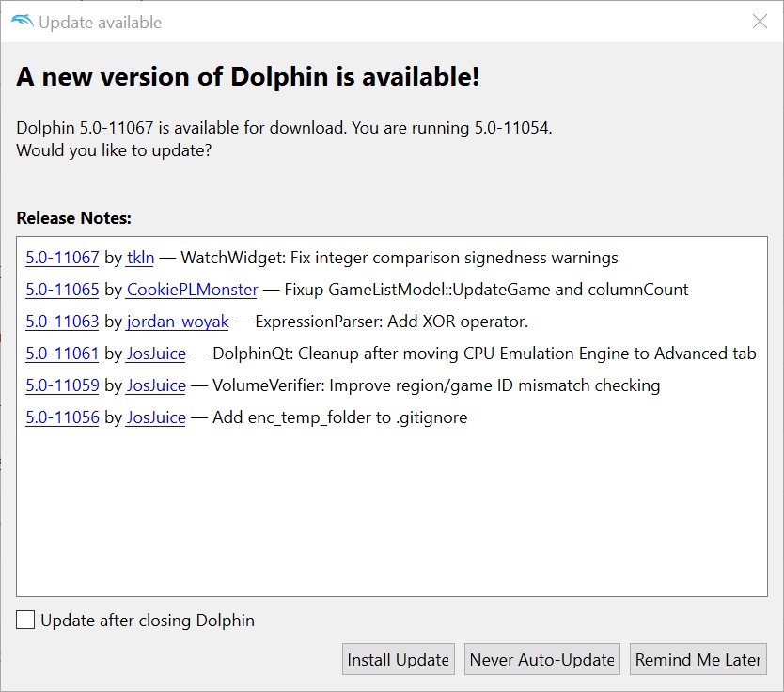
Task: Open the 5.0-11063 release link
Action: coord(62,322)
